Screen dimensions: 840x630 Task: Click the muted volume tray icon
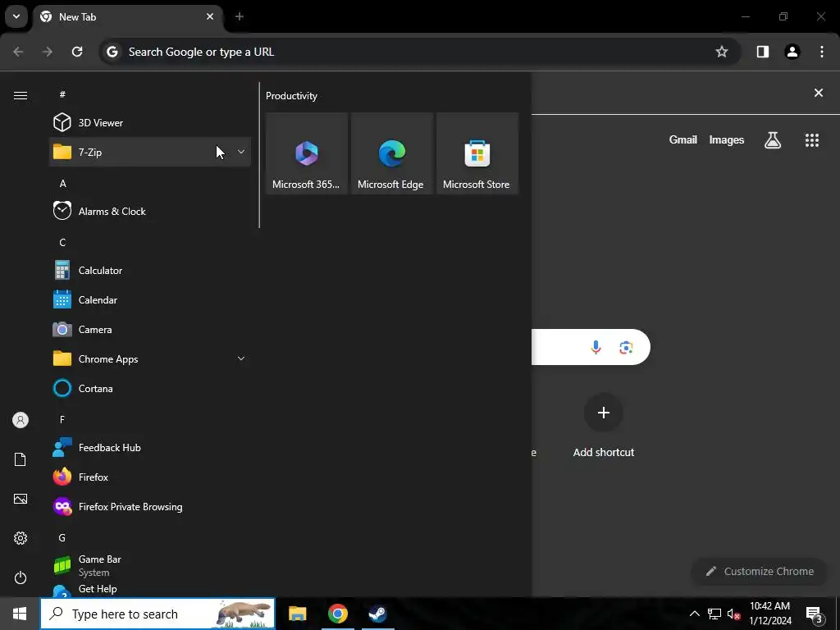tap(733, 614)
